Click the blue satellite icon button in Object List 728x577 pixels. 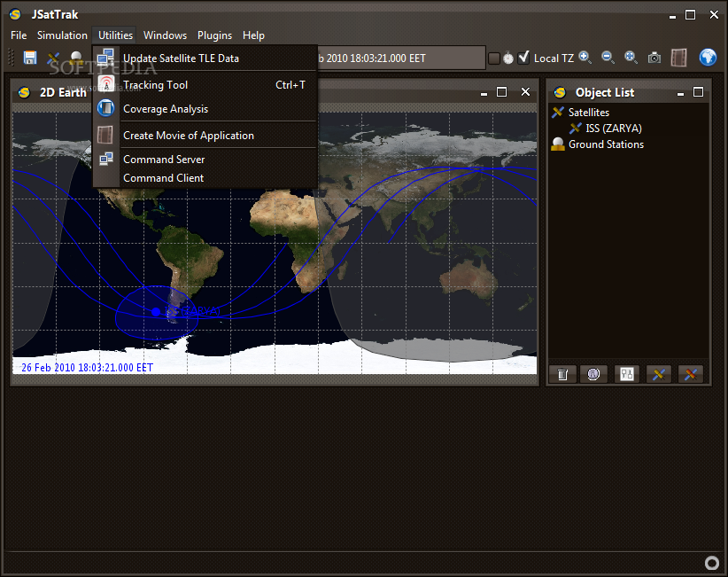[659, 374]
